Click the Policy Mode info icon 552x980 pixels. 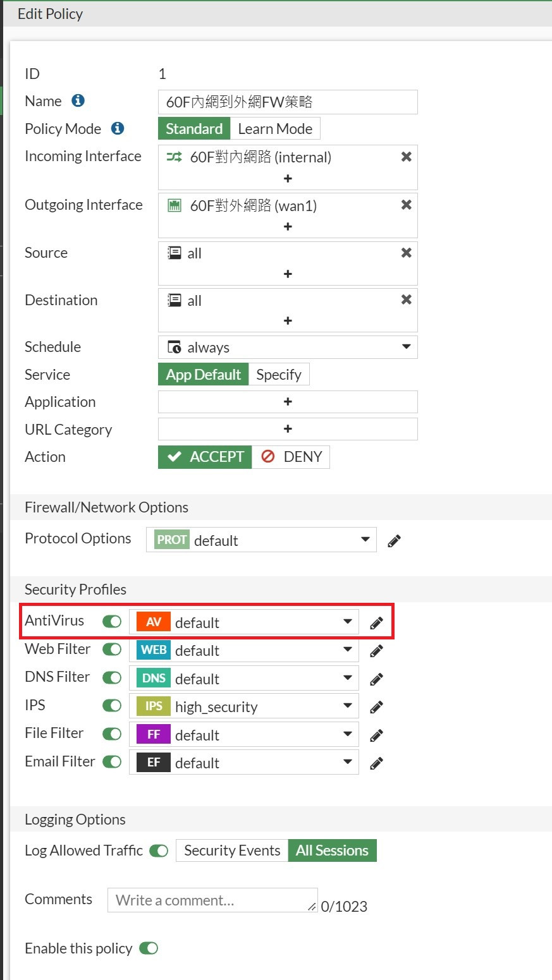(118, 128)
